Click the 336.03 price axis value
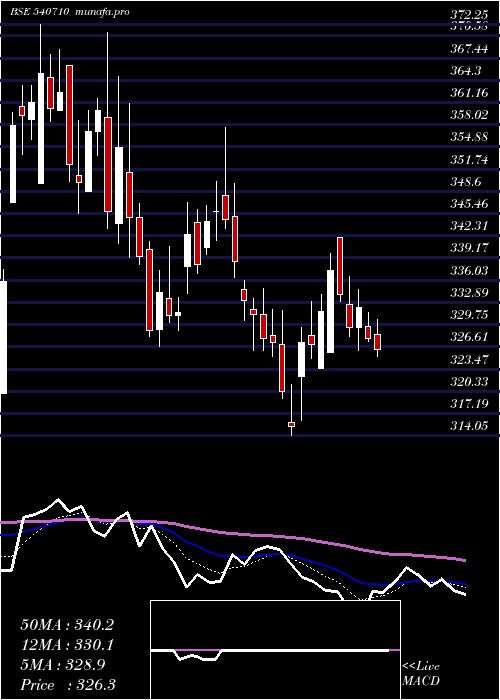Screen dimensions: 500x700 point(469,271)
